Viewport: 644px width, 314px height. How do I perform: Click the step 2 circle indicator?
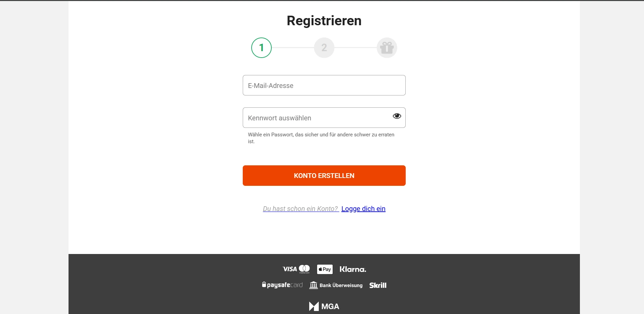tap(324, 48)
